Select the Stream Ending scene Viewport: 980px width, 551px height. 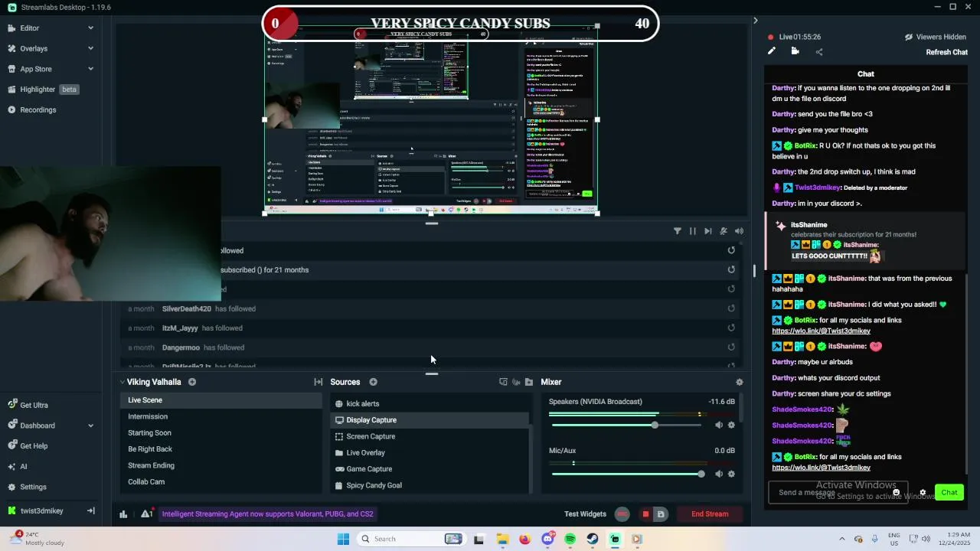pyautogui.click(x=223, y=465)
